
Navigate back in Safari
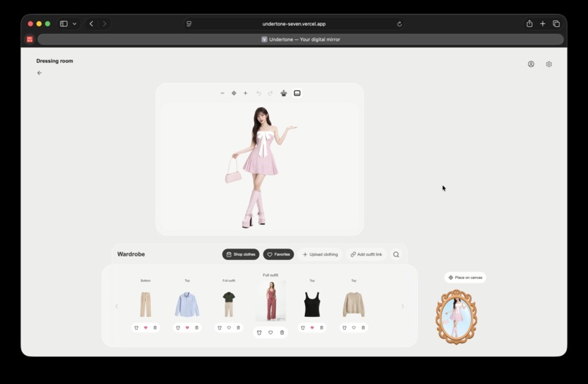tap(91, 24)
